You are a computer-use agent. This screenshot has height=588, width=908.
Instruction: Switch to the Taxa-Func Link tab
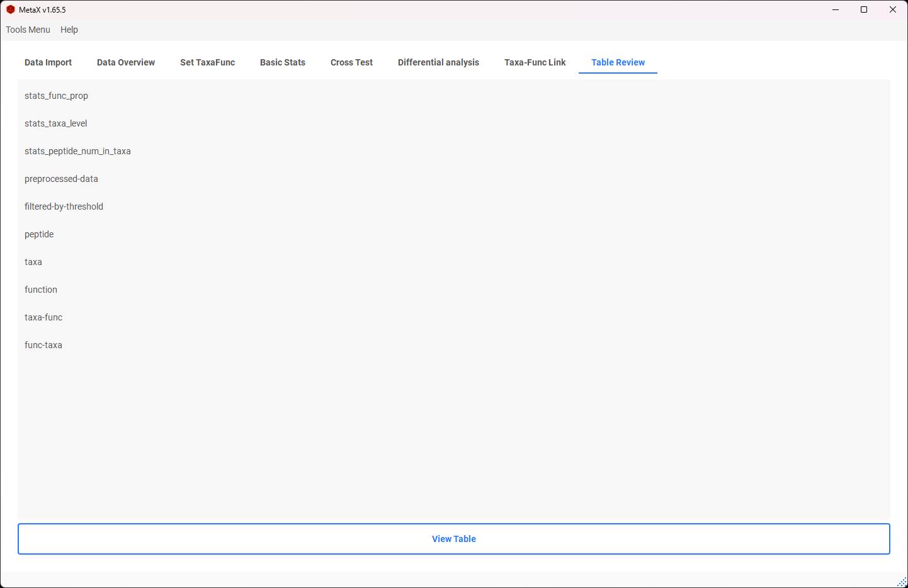[535, 62]
